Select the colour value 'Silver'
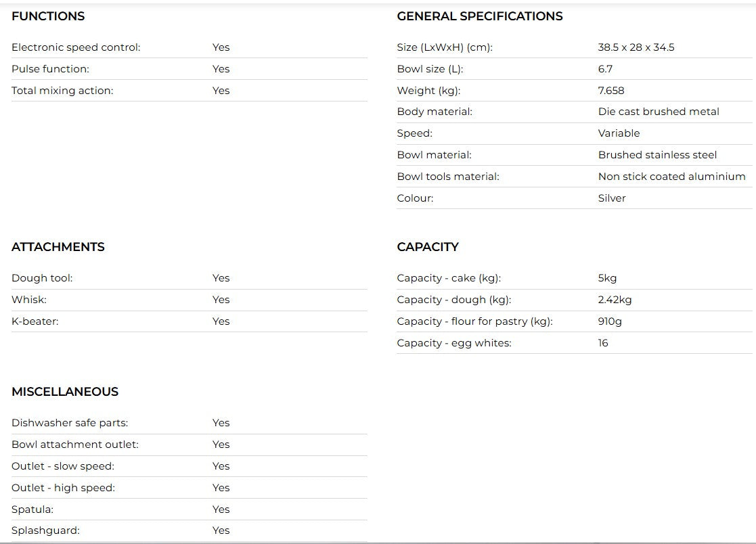Screen dimensions: 756x544 (612, 198)
